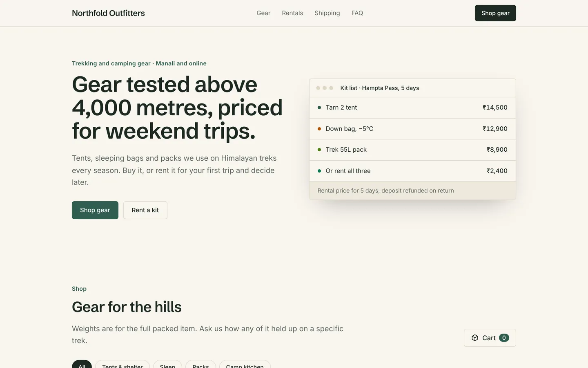Click the dark Shop gear header button
Screen dimensions: 588x368
coord(495,13)
